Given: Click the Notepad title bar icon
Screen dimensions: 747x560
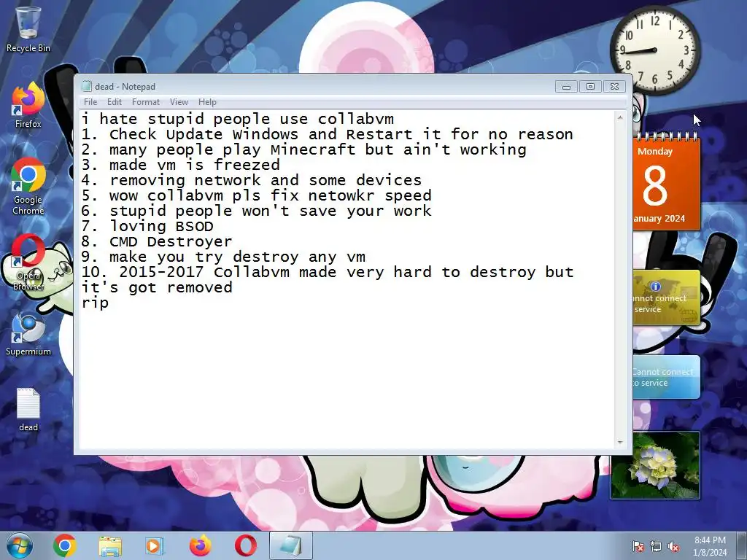Looking at the screenshot, I should coord(86,86).
